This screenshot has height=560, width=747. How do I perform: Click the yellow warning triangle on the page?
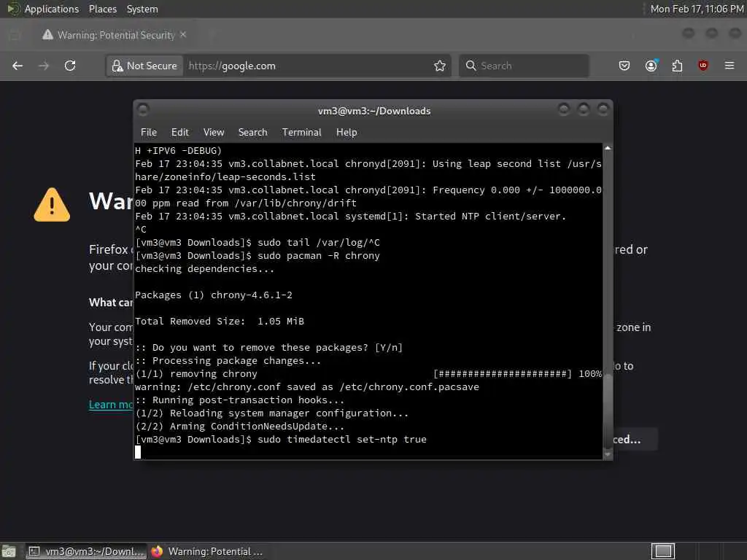pos(52,205)
